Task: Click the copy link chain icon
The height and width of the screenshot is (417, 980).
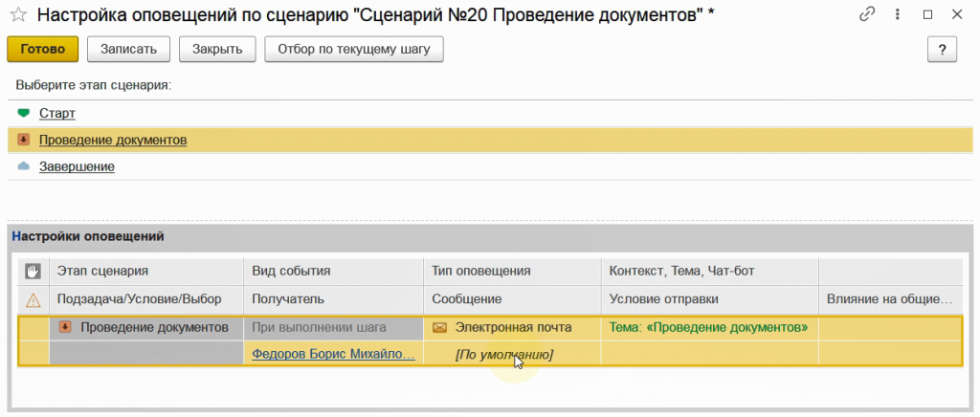Action: pos(868,14)
